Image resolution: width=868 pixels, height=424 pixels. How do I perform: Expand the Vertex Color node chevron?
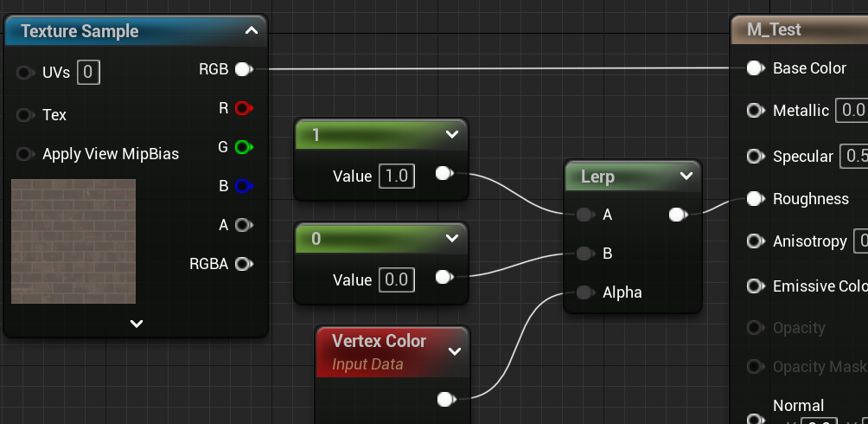454,351
